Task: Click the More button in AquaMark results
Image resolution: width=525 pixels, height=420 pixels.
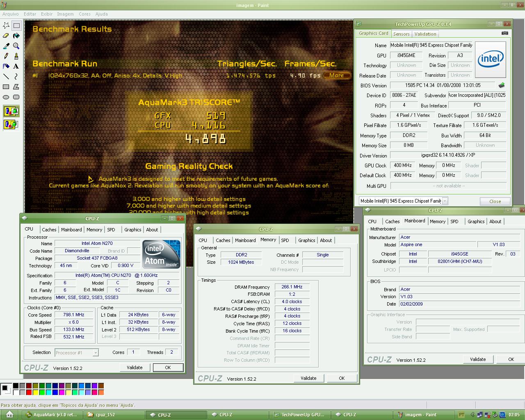Action: click(337, 75)
